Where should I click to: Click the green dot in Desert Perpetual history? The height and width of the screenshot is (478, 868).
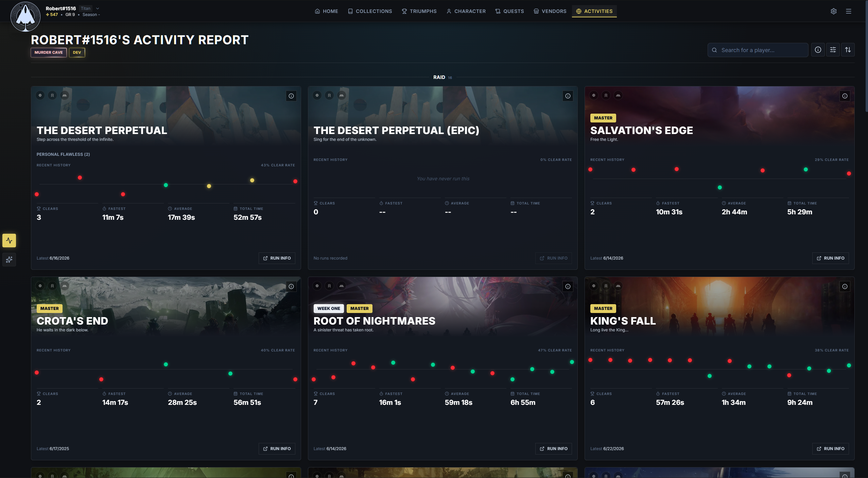tap(166, 185)
